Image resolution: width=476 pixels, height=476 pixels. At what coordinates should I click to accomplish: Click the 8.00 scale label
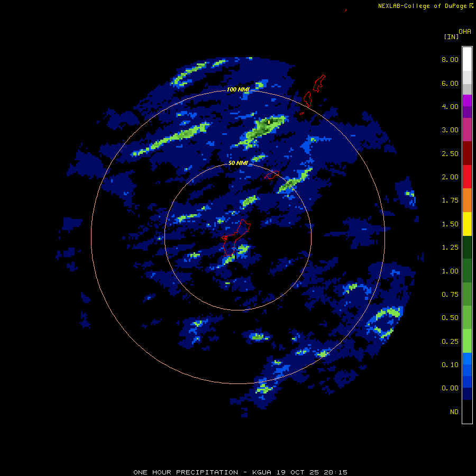pyautogui.click(x=450, y=59)
